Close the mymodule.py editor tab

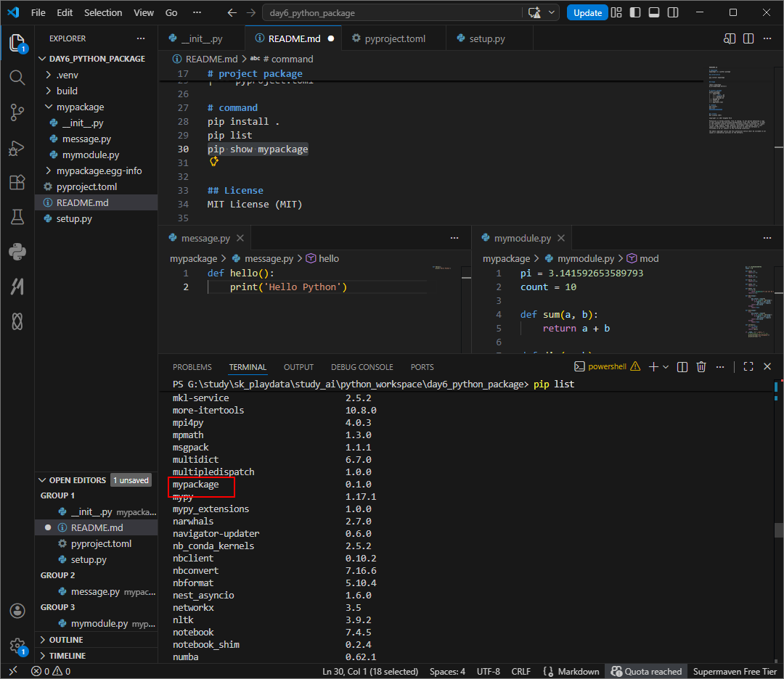tap(561, 239)
